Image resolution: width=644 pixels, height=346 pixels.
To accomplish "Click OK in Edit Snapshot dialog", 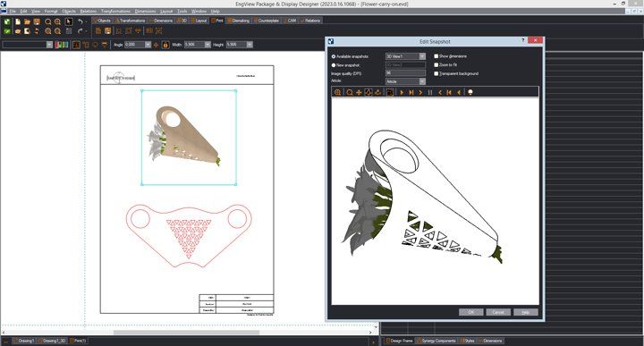I will pyautogui.click(x=470, y=312).
